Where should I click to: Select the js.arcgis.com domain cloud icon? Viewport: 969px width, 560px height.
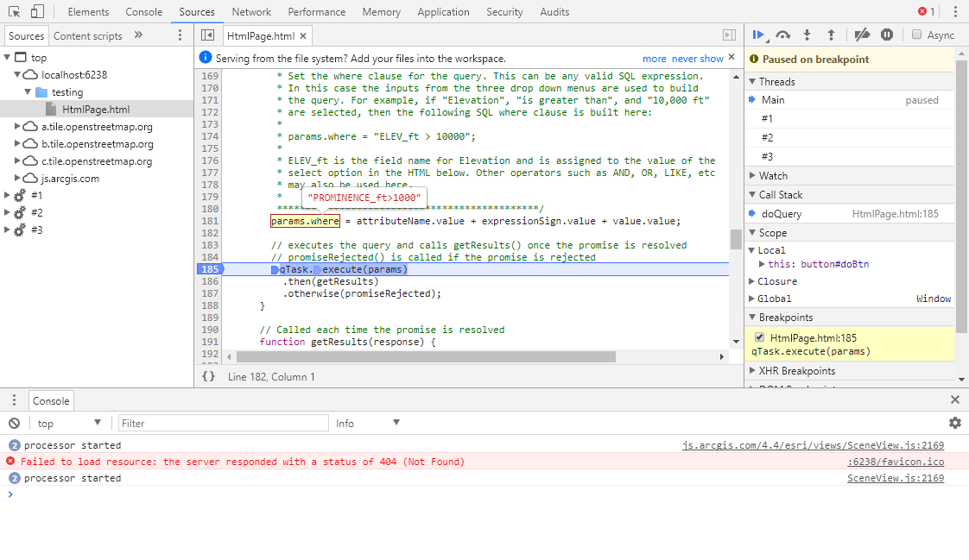point(30,179)
